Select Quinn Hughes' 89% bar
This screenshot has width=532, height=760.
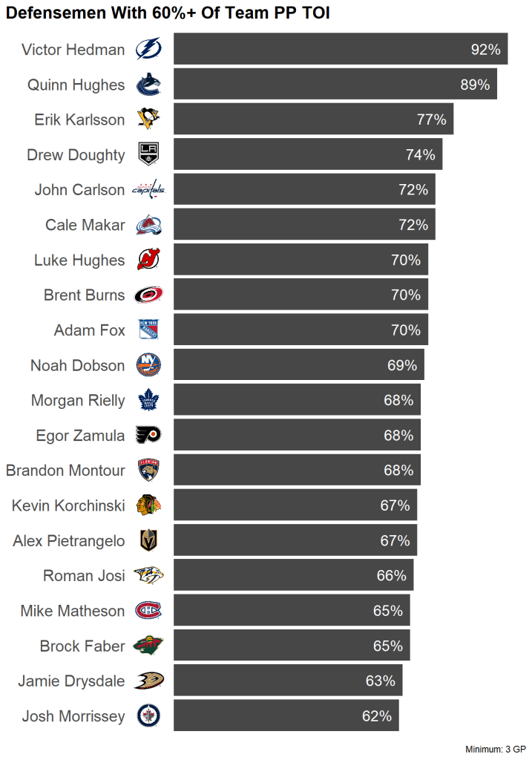pyautogui.click(x=335, y=85)
